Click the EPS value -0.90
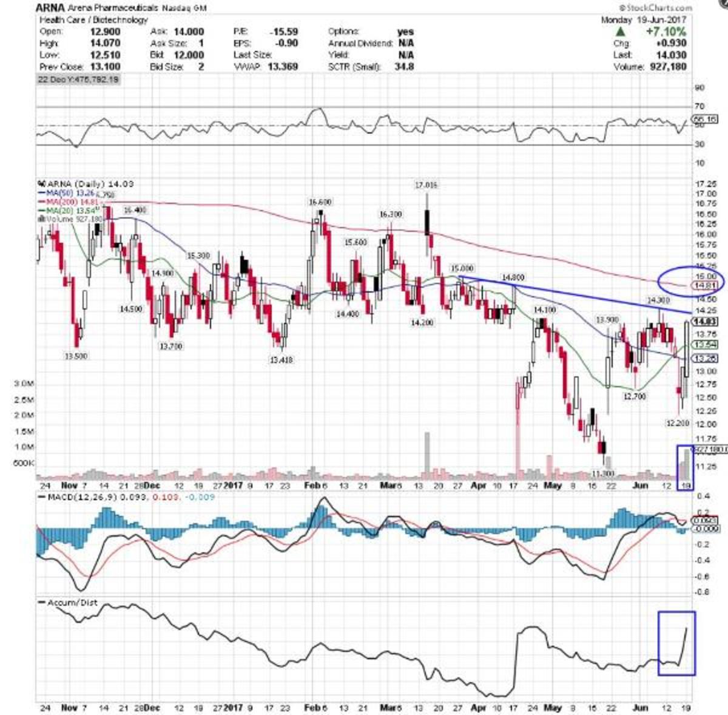 point(287,43)
